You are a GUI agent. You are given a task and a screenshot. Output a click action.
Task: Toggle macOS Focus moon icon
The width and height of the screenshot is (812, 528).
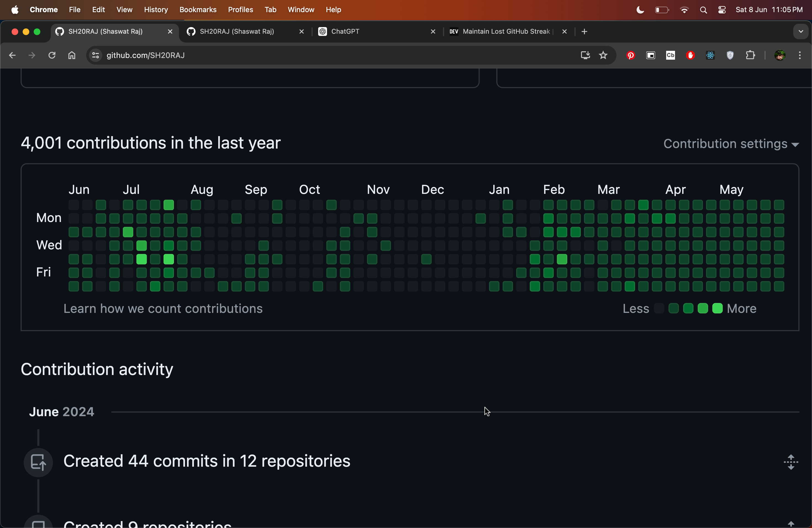coord(640,10)
